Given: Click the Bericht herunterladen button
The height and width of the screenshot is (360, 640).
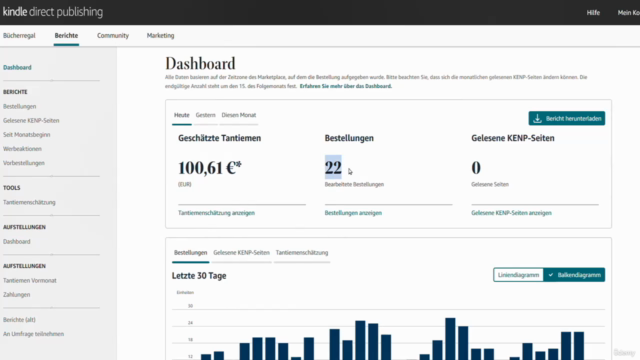Looking at the screenshot, I should click(x=567, y=118).
